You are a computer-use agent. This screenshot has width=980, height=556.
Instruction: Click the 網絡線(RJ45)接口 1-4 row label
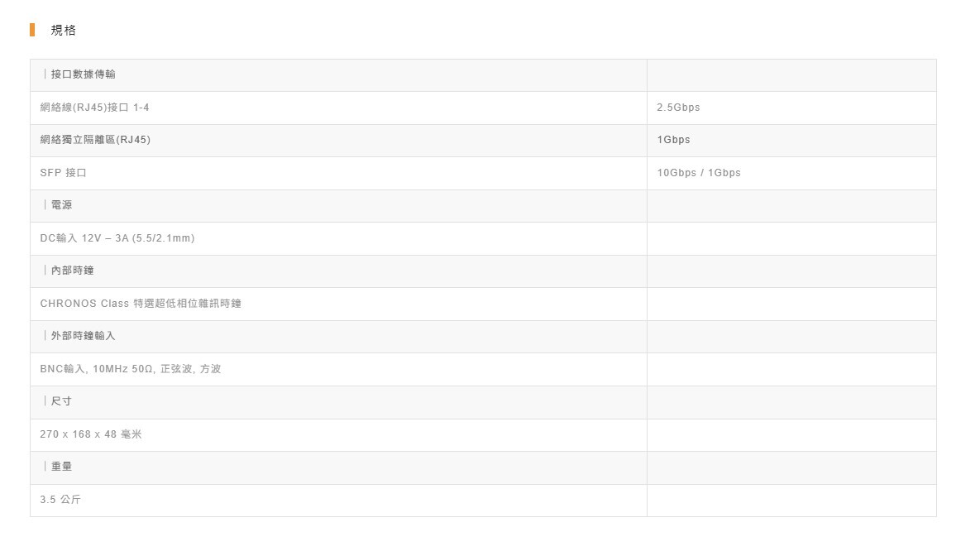point(94,108)
